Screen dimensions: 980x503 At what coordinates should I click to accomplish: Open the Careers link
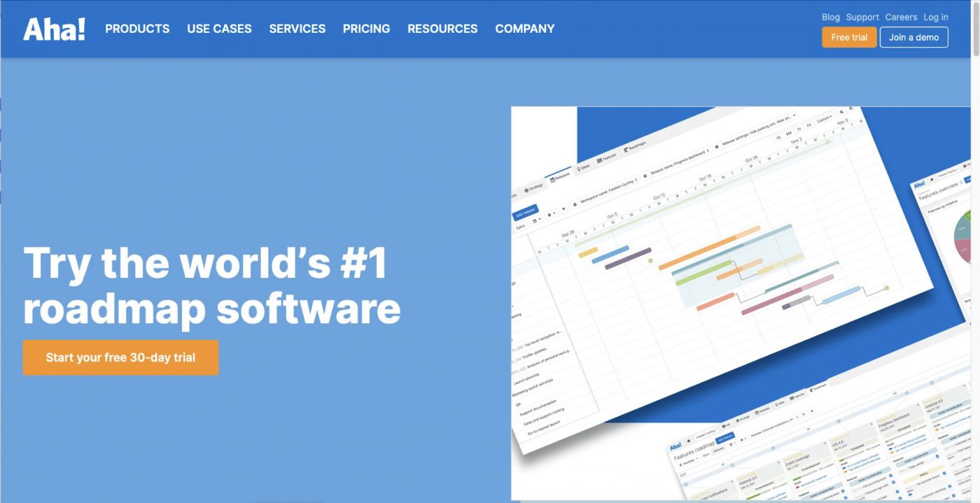click(x=901, y=17)
